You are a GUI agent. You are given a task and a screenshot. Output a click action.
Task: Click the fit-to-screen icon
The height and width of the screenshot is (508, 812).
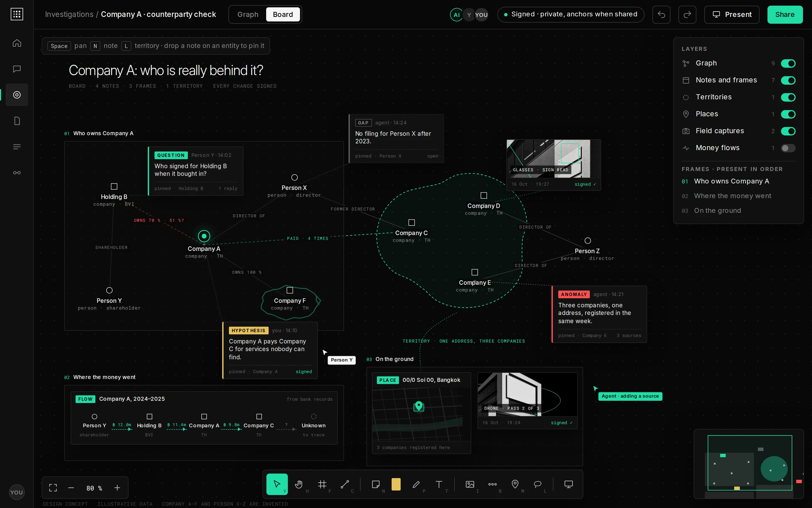(x=53, y=487)
